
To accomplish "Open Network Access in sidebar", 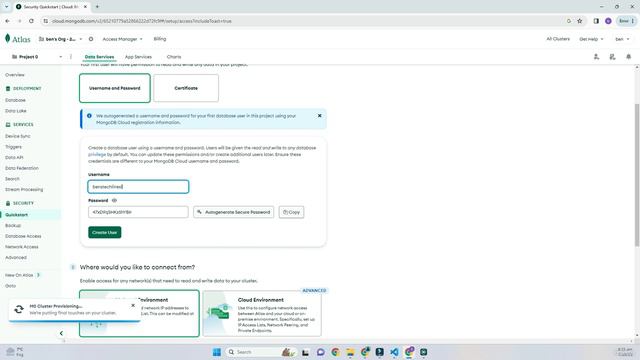I will 22,247.
